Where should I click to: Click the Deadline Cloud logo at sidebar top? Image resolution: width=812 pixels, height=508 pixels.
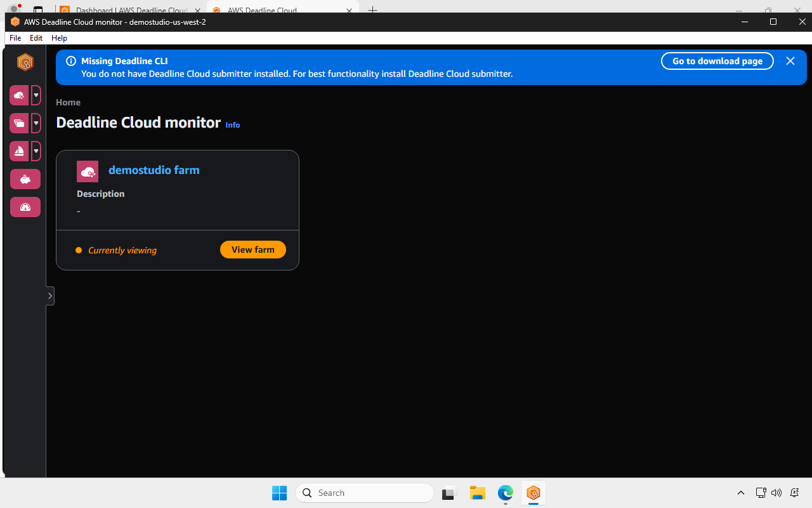tap(25, 62)
